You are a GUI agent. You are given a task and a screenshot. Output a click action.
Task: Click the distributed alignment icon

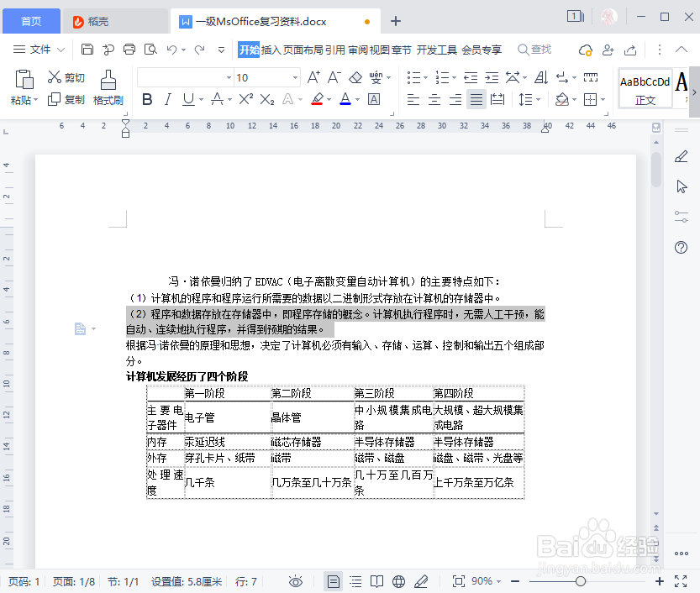point(497,99)
